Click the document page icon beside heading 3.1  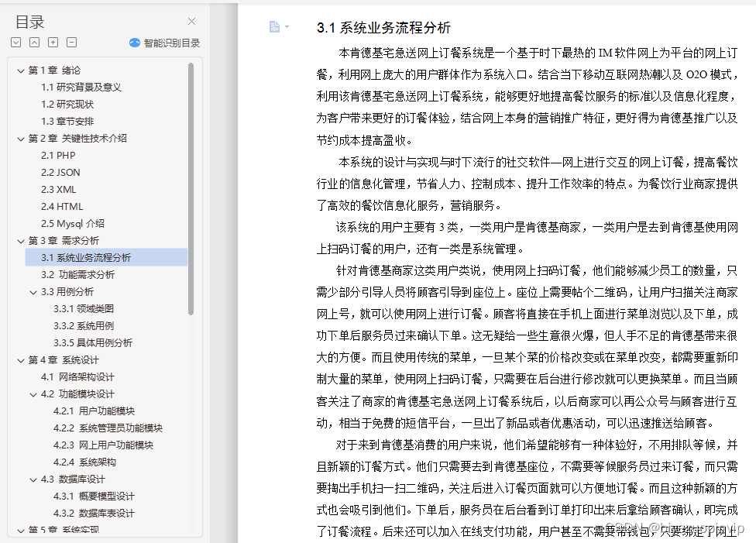(x=274, y=26)
